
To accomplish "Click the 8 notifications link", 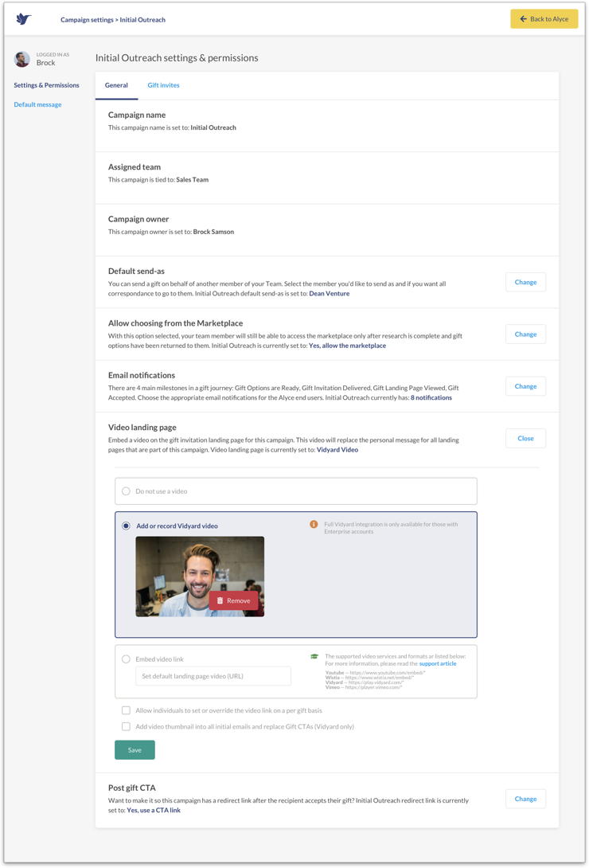I will [x=431, y=397].
